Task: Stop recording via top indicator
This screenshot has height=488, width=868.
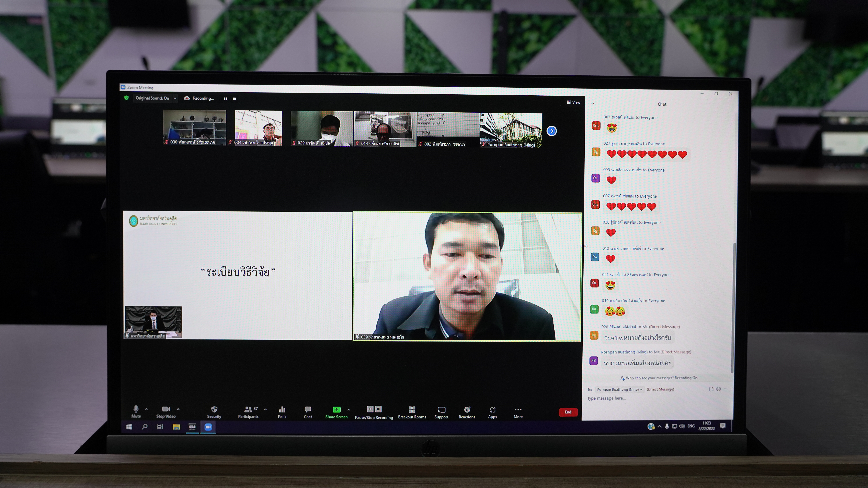Action: coord(234,99)
